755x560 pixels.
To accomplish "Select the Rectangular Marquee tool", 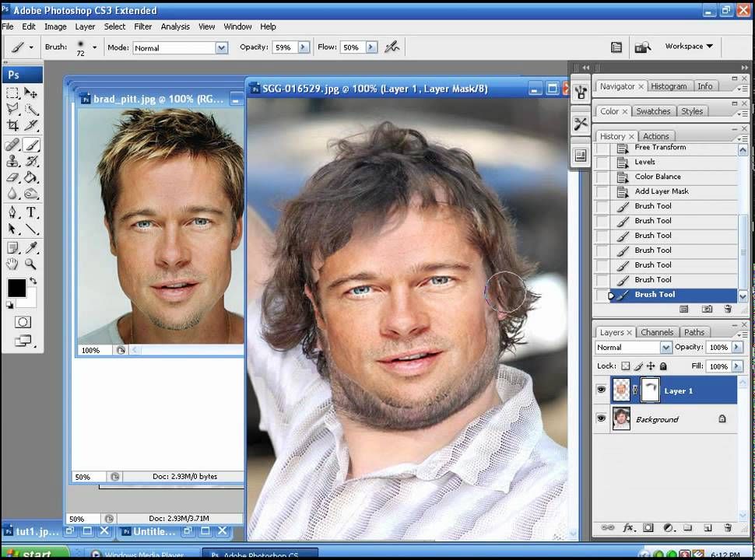I will [x=12, y=93].
